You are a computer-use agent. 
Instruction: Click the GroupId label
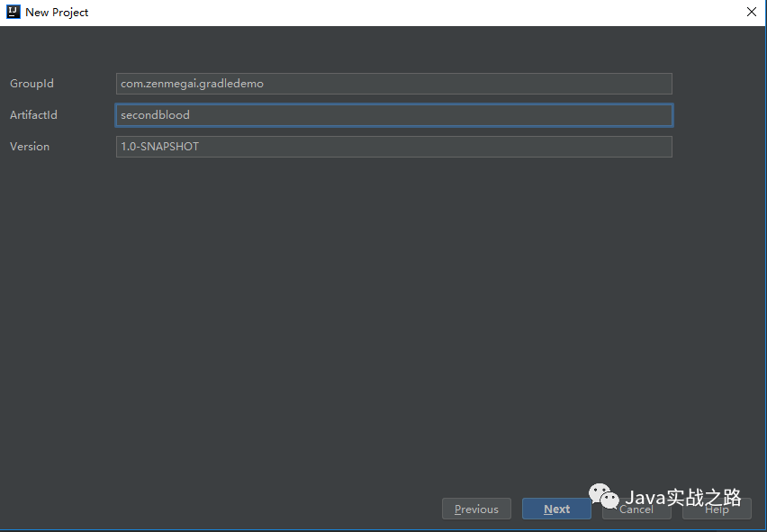(x=32, y=83)
